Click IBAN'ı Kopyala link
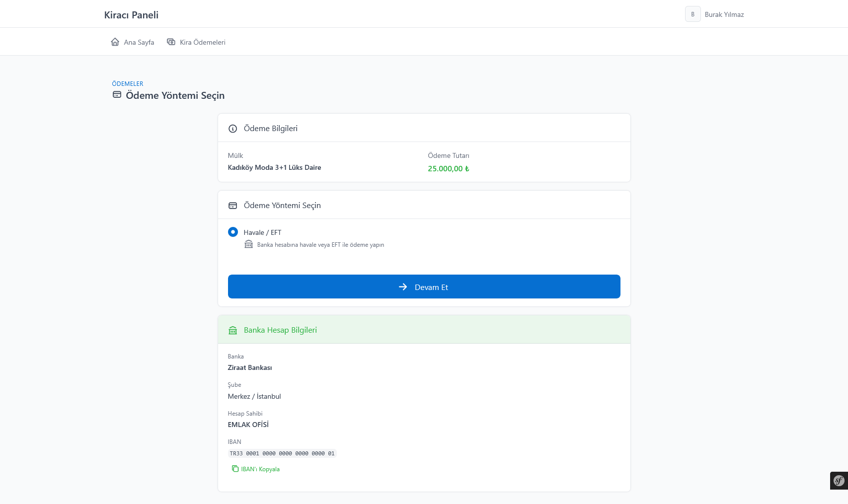Viewport: 848px width, 504px height. (x=260, y=469)
